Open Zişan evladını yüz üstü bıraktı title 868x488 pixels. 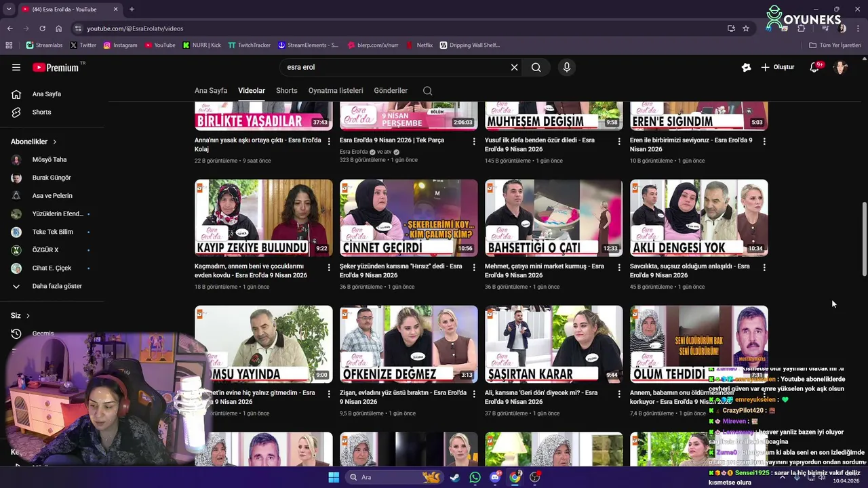pyautogui.click(x=403, y=396)
